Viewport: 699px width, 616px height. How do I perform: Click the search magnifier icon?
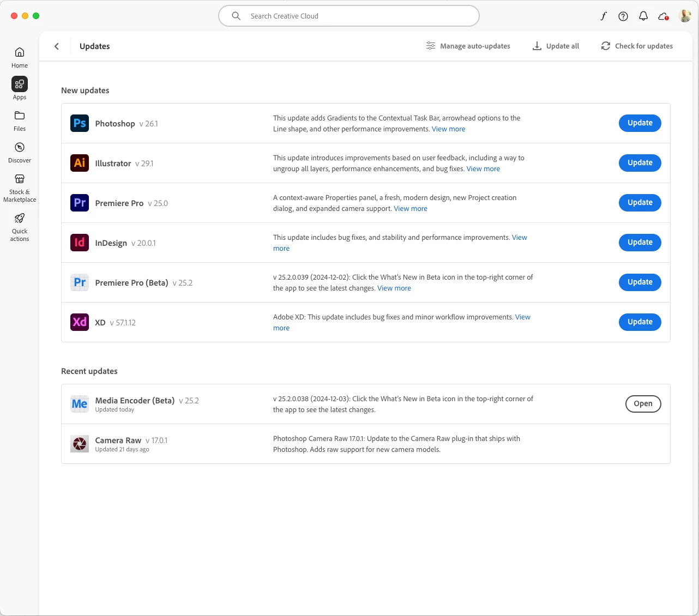tap(236, 16)
